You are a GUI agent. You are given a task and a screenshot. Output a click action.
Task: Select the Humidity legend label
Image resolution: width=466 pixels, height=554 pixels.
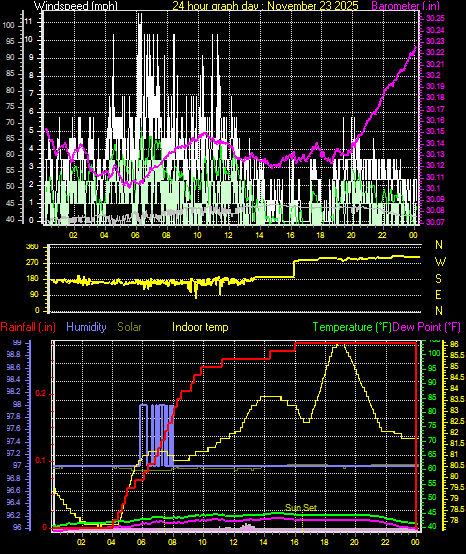(86, 327)
